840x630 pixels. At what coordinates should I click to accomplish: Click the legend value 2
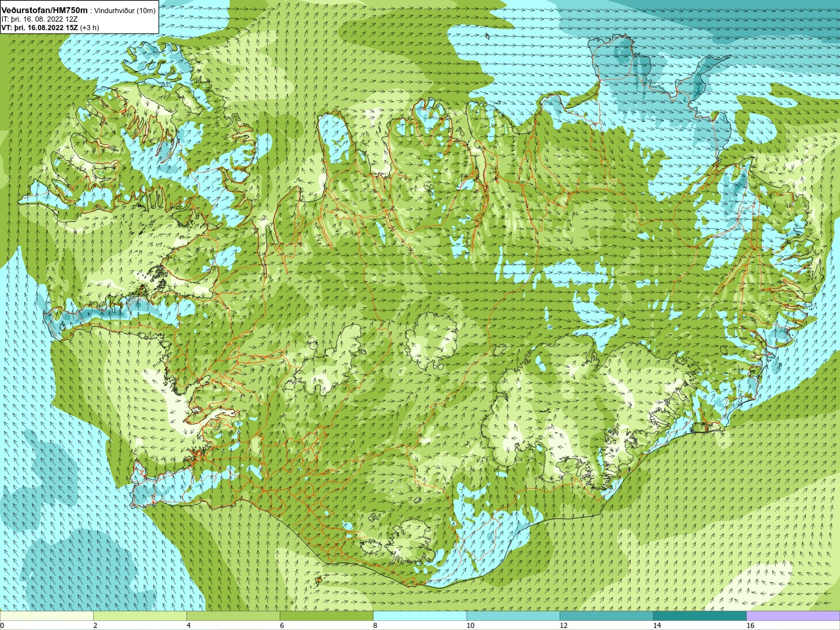coord(95,625)
